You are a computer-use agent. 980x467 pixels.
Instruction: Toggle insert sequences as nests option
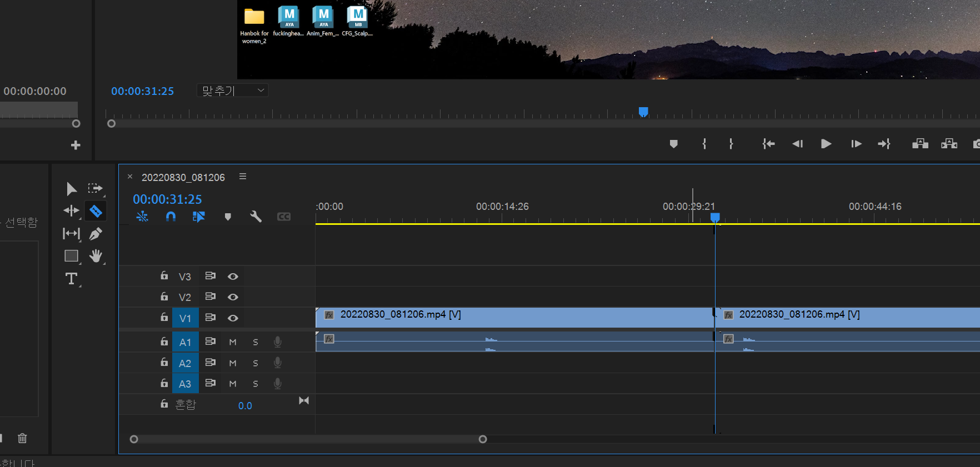(142, 217)
